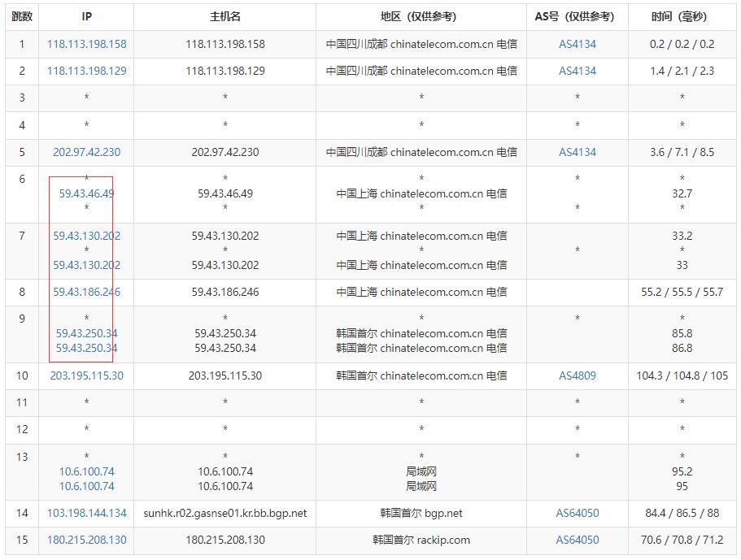Image resolution: width=741 pixels, height=560 pixels.
Task: Select region text 韩国首尔 rackip.com
Action: pos(421,540)
